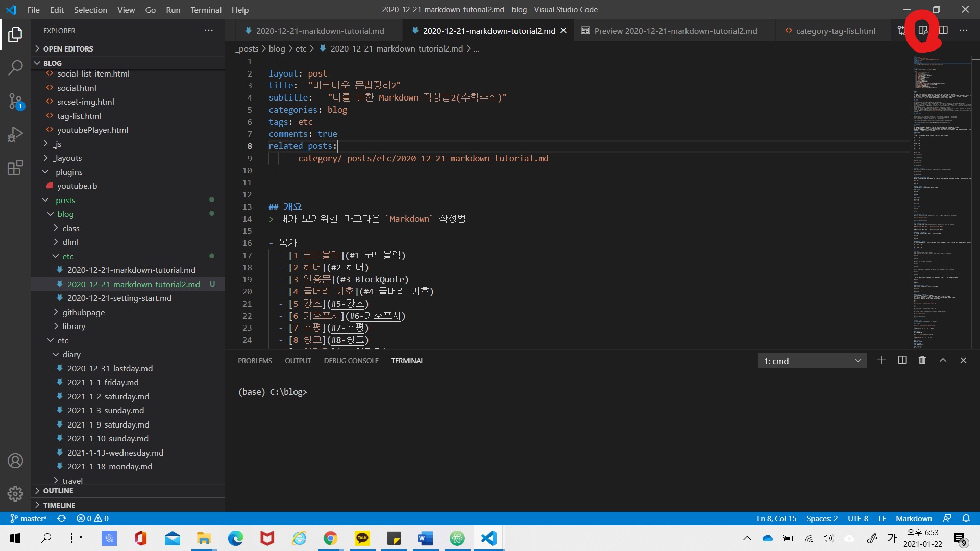980x551 pixels.
Task: Open Source Control view with badge
Action: point(15,101)
